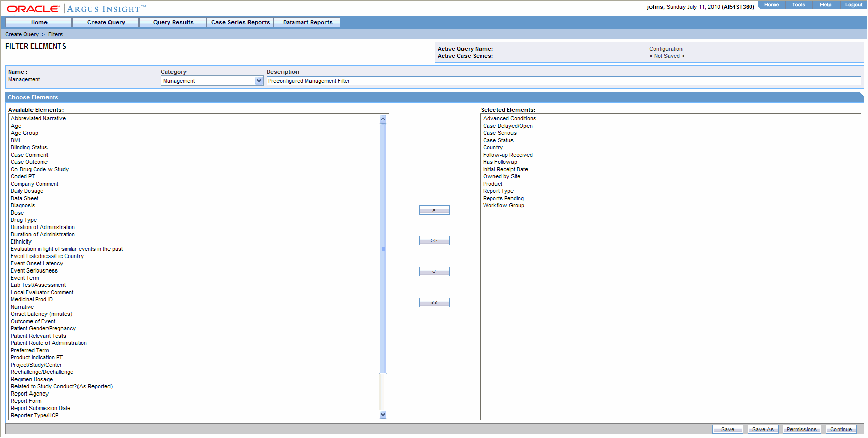Move all elements to Selected Elements (>>)
The image size is (868, 438).
coord(434,240)
